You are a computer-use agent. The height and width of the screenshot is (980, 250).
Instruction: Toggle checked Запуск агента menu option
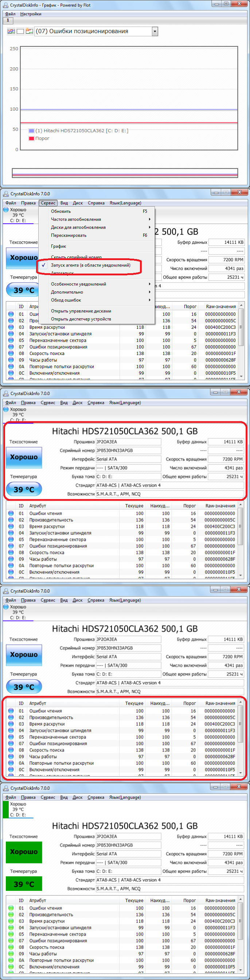point(90,265)
